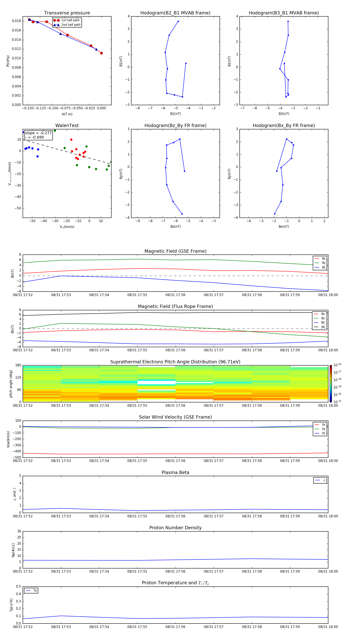Click the 'Magnetic Field (GSE Frame)' title
The height and width of the screenshot is (644, 351).
(x=175, y=251)
